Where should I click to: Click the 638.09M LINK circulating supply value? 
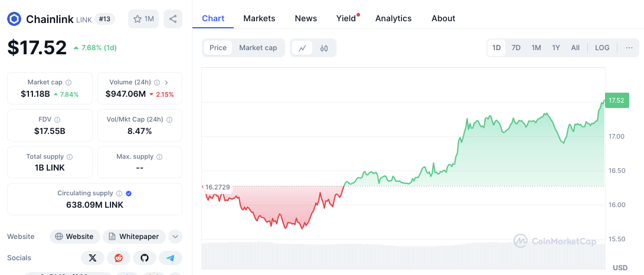coord(95,205)
